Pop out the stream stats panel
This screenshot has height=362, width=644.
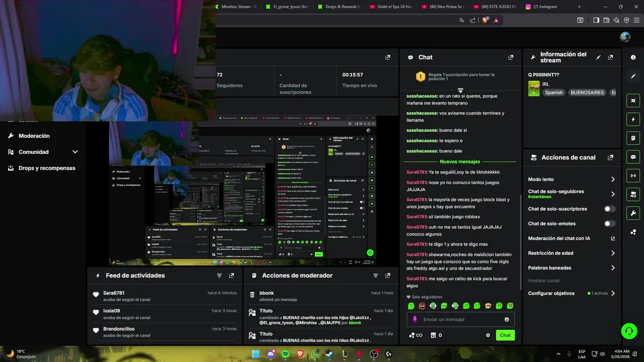(387, 57)
